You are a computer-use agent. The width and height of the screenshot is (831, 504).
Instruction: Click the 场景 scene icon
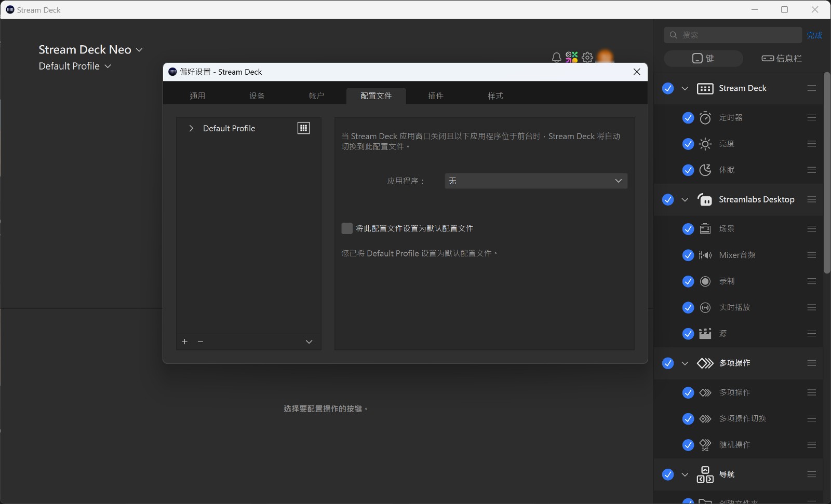pyautogui.click(x=705, y=229)
